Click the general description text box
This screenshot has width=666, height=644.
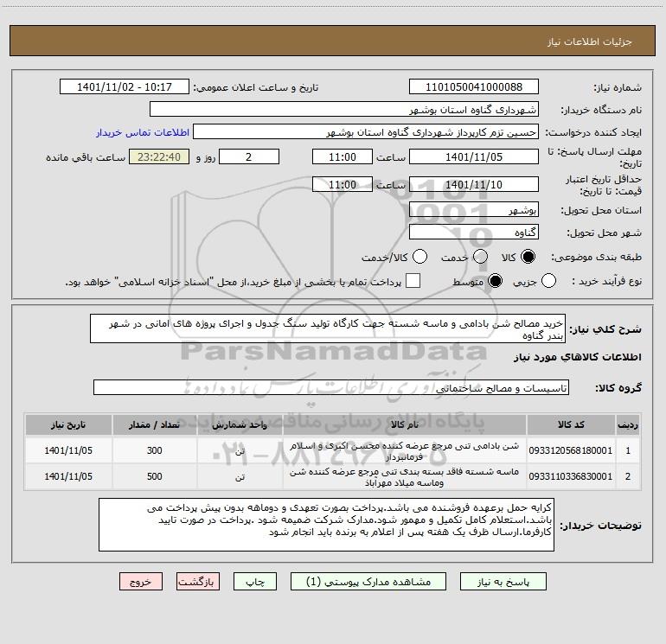328,328
